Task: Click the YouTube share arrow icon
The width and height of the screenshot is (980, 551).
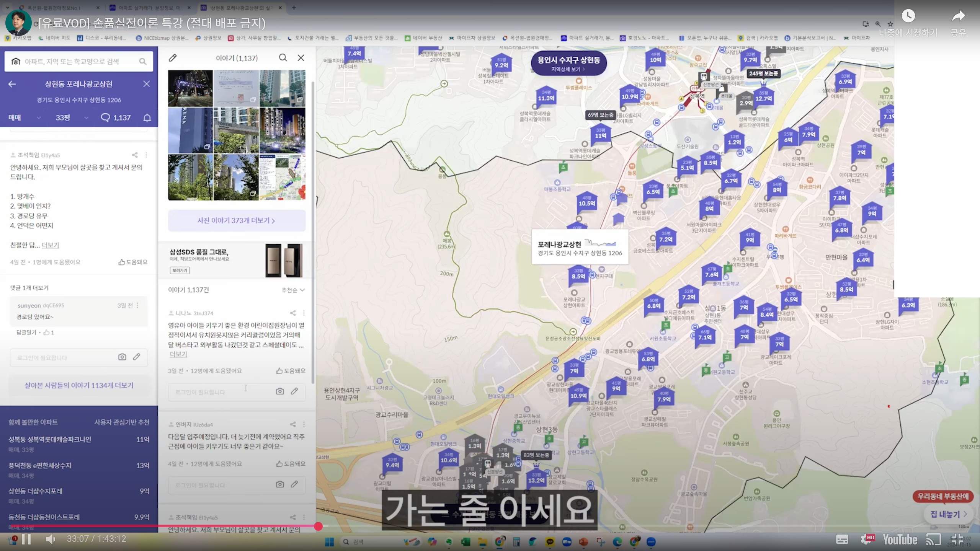Action: [958, 16]
